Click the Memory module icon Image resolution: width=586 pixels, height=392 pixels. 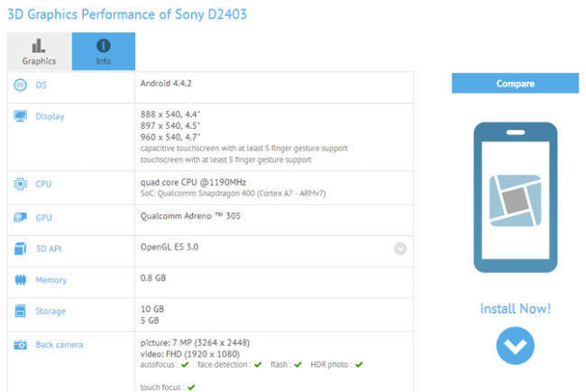[x=20, y=279]
